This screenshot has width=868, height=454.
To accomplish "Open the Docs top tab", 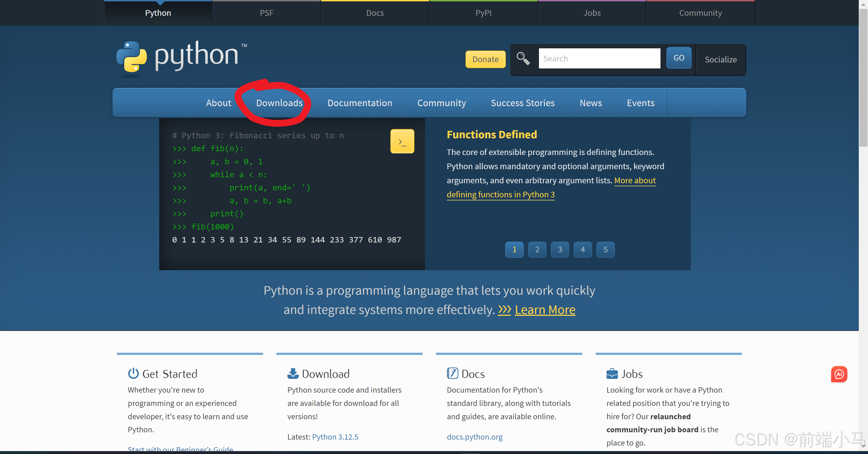I will (x=375, y=13).
